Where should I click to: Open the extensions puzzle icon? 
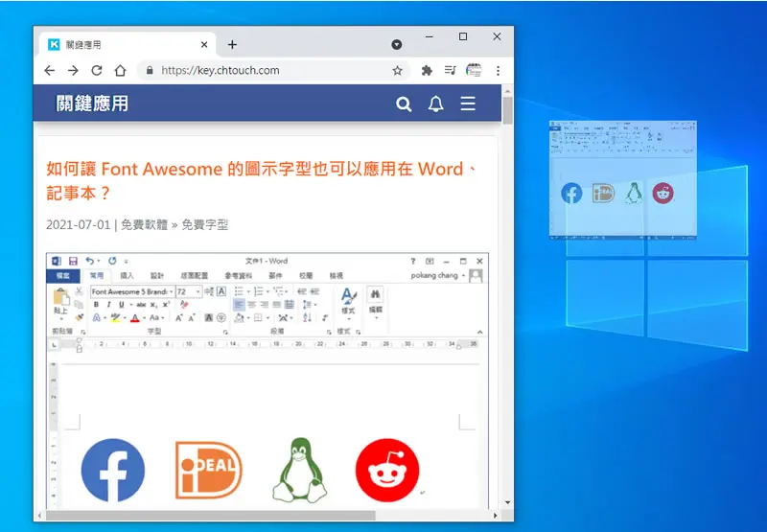pos(427,70)
